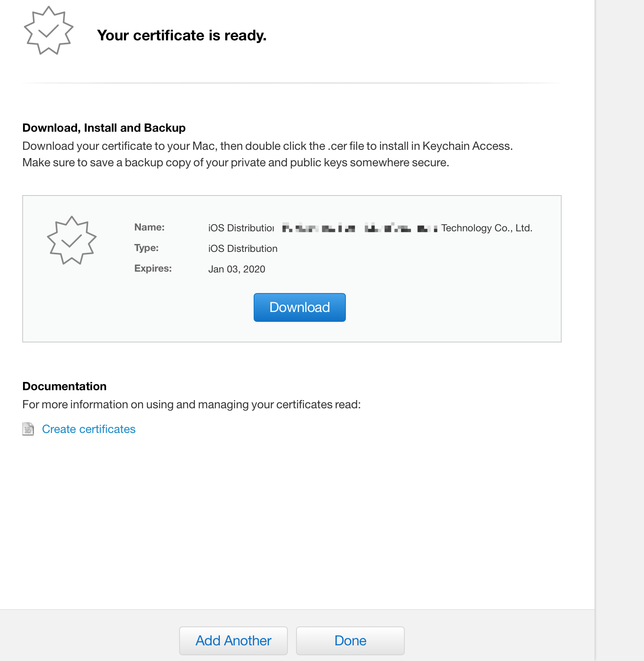
Task: Click the "Download, Install and Backup" heading
Action: click(x=104, y=128)
